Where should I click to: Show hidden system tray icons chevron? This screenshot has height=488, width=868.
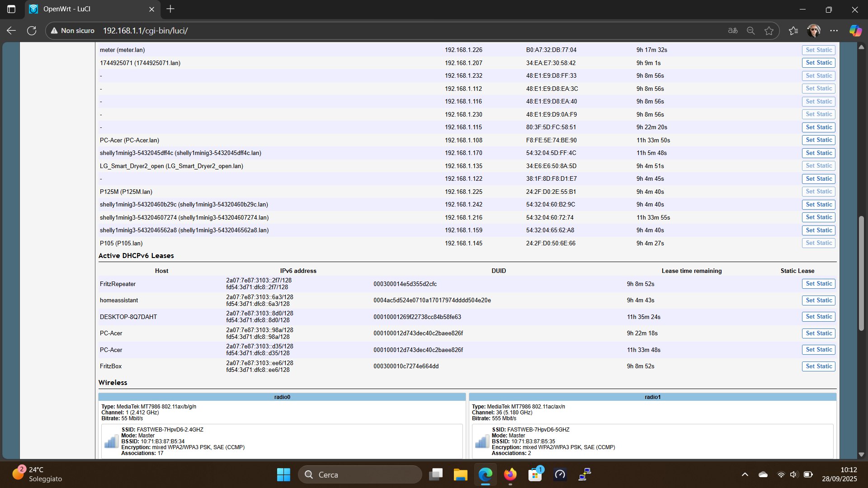(x=745, y=474)
